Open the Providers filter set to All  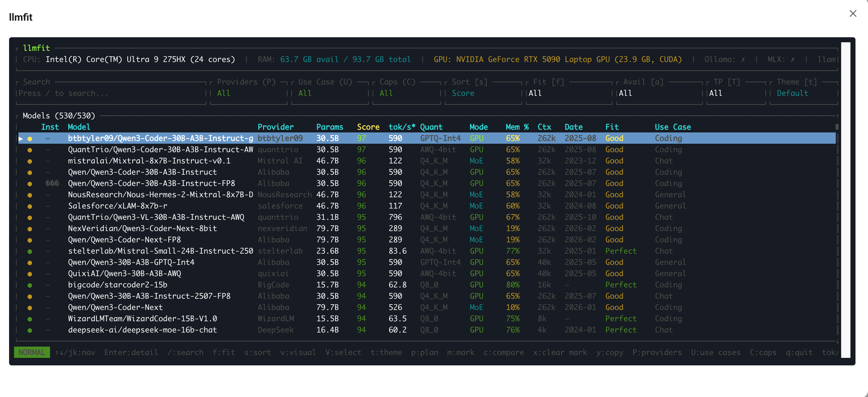(x=223, y=93)
